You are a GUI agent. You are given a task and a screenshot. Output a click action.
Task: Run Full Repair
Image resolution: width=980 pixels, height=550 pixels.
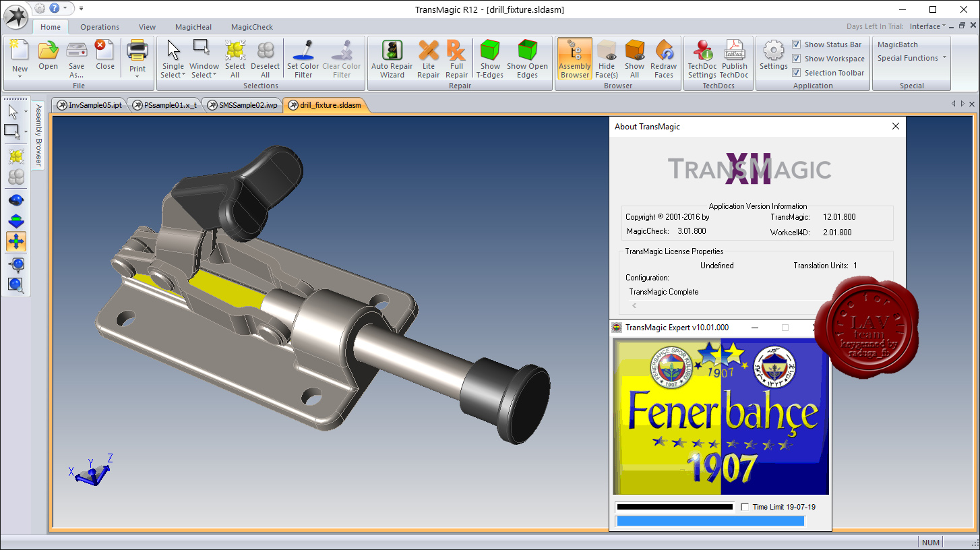pos(456,59)
